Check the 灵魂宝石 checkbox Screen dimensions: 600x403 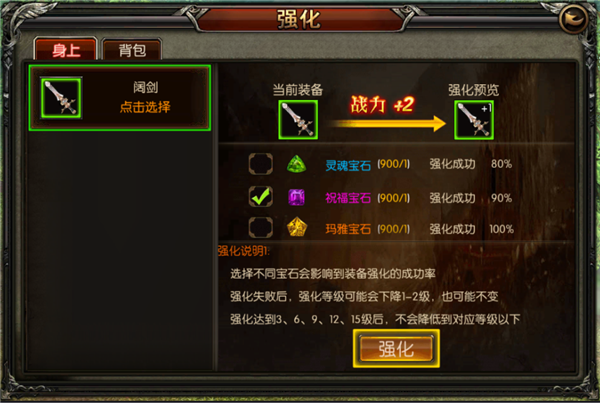tap(261, 164)
